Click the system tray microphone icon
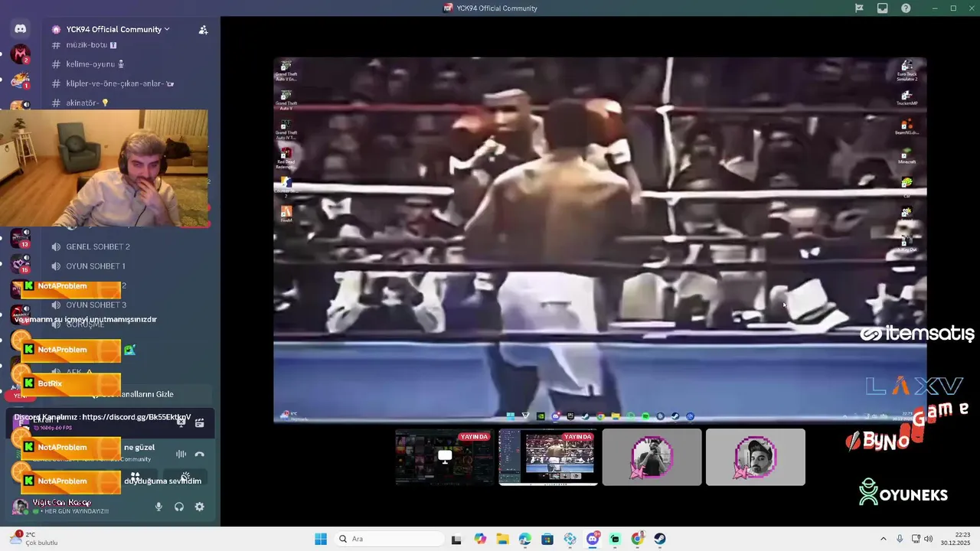Image resolution: width=980 pixels, height=551 pixels. point(900,539)
